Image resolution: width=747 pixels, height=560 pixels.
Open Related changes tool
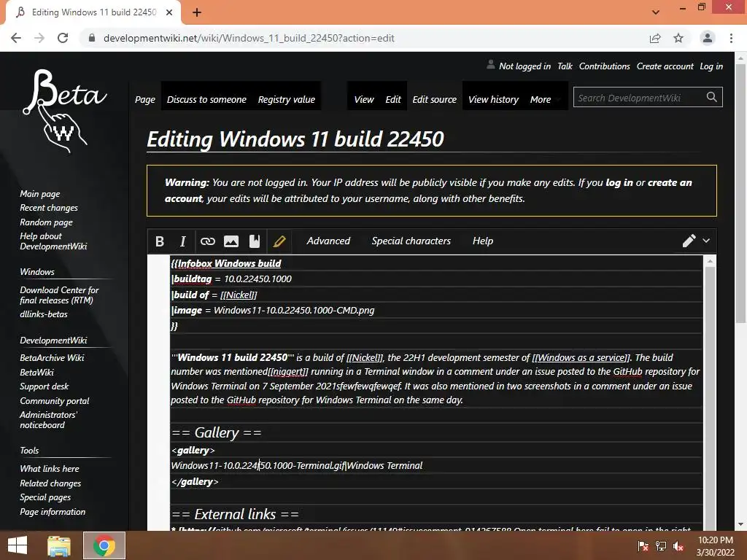coord(50,483)
